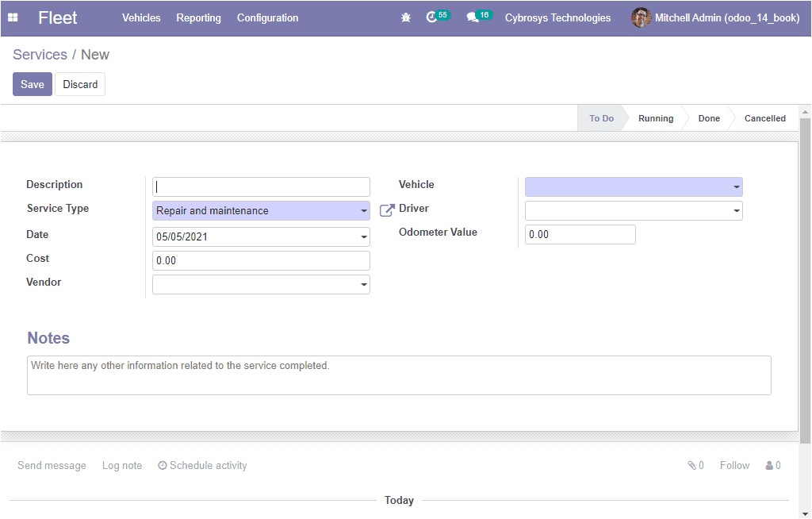Screen dimensions: 812x519
Task: Click Mitchell Admin user avatar
Action: [641, 17]
